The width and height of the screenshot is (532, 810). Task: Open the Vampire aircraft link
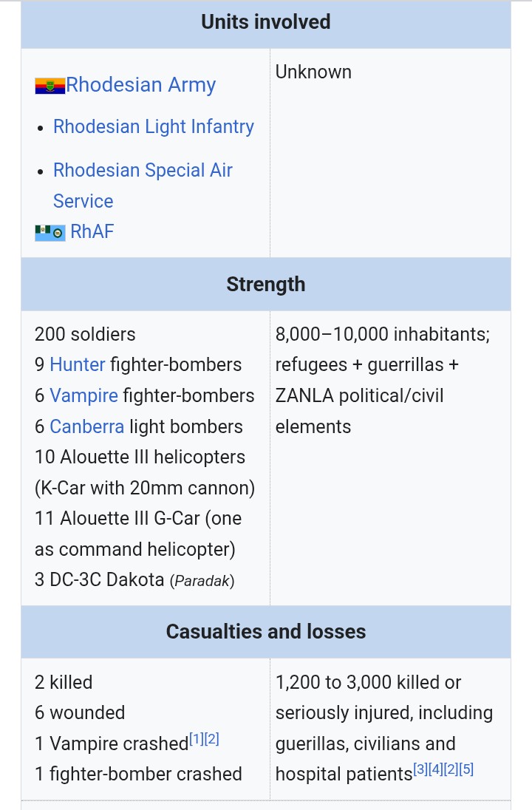[x=83, y=395]
